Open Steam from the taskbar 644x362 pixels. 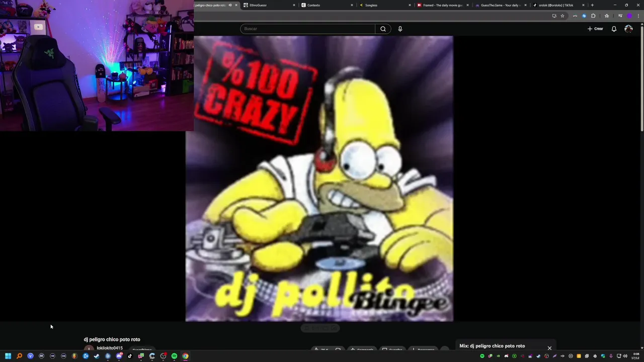(97, 356)
